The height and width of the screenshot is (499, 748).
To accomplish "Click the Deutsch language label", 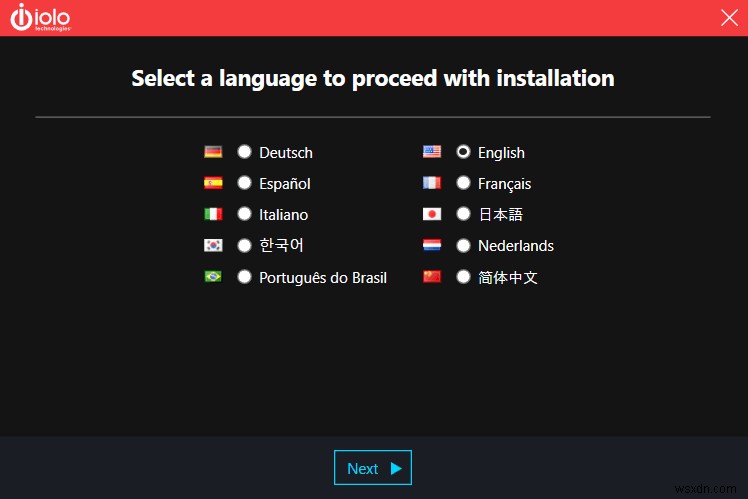I will [286, 153].
